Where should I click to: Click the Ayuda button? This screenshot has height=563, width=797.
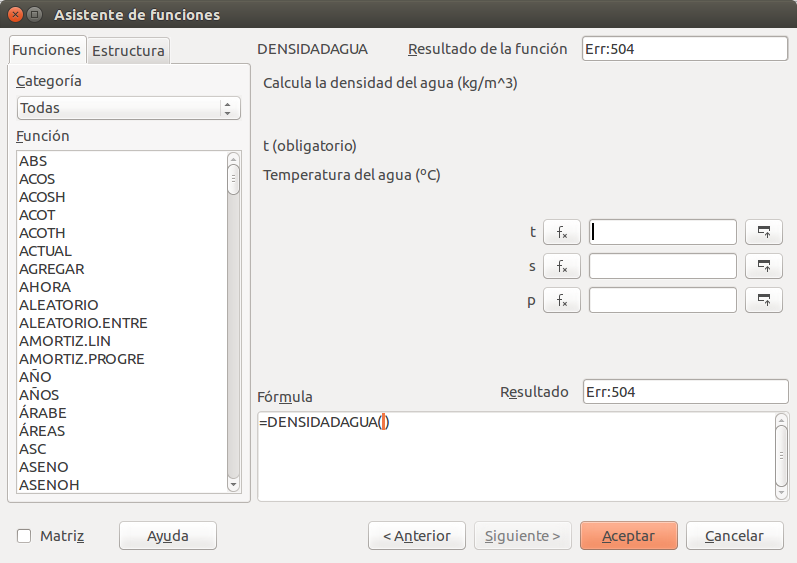coord(168,536)
